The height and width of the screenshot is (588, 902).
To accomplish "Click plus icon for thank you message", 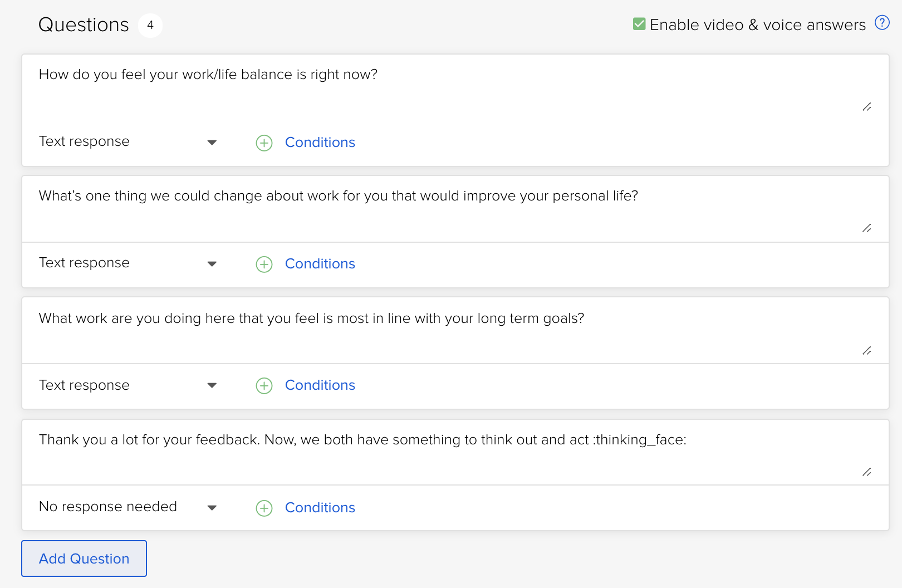I will (x=264, y=508).
